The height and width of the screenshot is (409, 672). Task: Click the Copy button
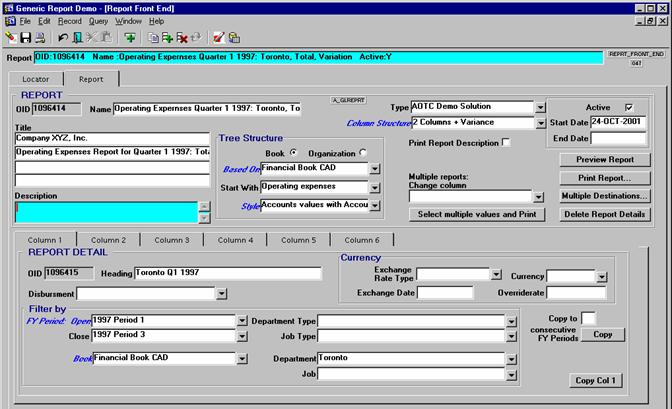pos(603,334)
